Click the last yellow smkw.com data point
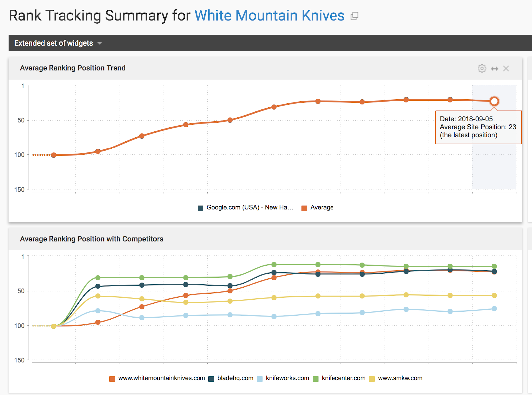Screen dimensions: 532x395 coord(494,295)
